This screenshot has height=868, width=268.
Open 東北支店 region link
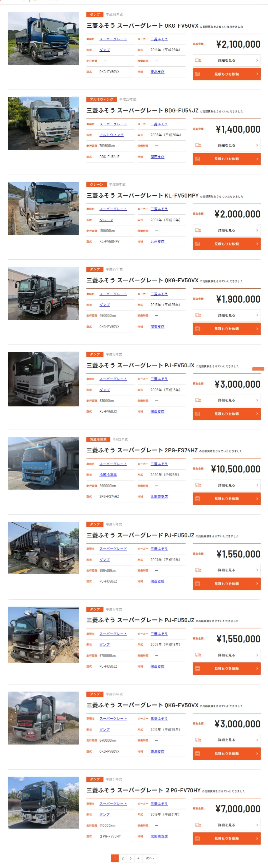pos(157,72)
